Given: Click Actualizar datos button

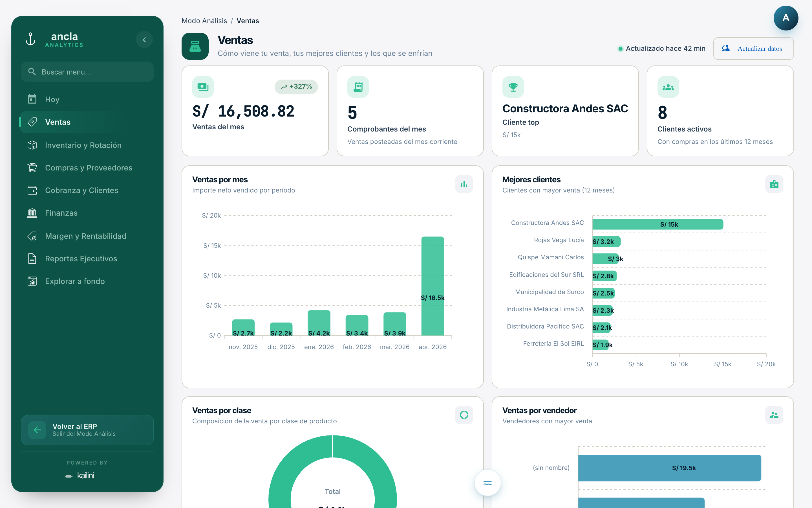Looking at the screenshot, I should pos(753,48).
